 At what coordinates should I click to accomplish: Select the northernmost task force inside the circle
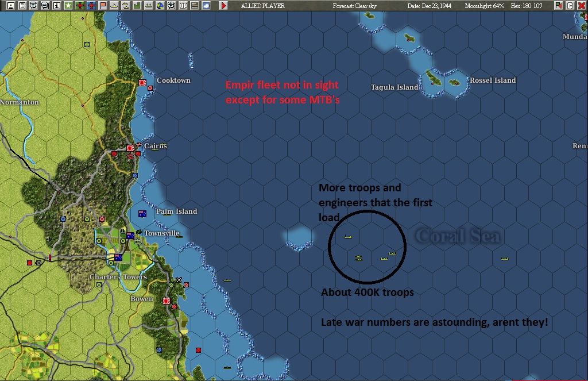(x=348, y=237)
